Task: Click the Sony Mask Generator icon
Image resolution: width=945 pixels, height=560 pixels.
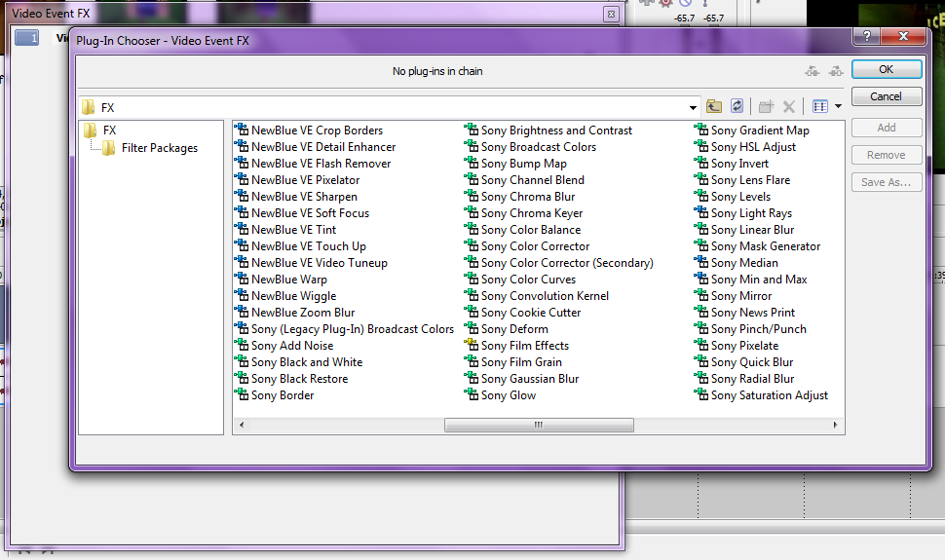Action: tap(700, 245)
